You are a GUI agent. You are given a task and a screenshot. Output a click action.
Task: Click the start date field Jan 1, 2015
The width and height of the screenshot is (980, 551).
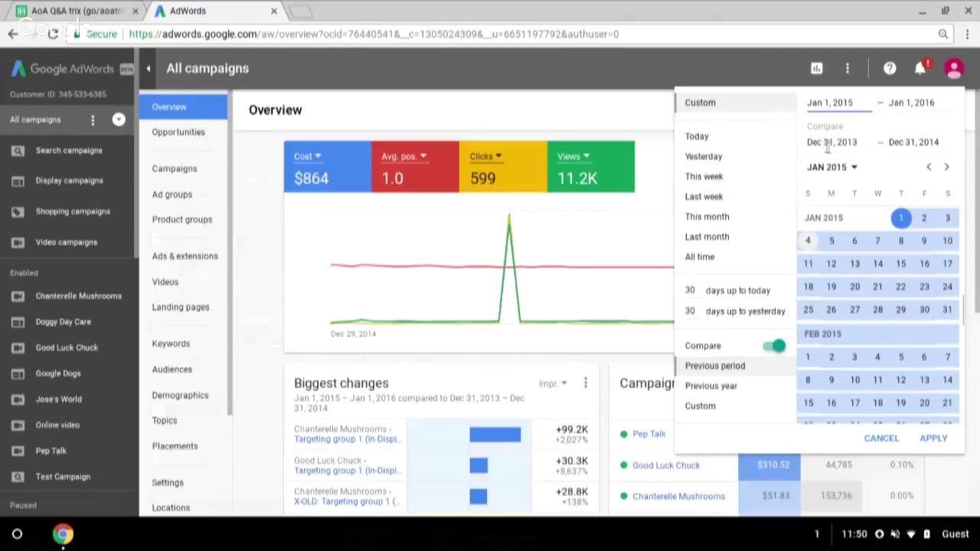[839, 103]
